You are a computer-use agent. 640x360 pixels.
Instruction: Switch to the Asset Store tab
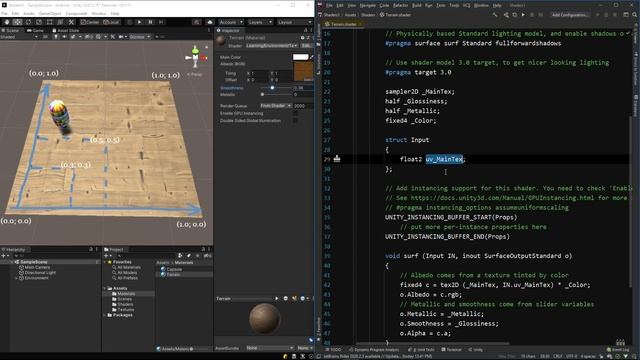tap(66, 31)
